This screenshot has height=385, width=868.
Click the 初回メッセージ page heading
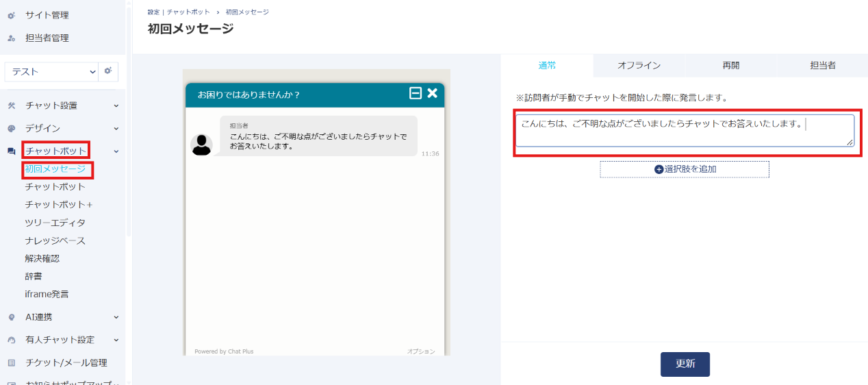pos(190,29)
